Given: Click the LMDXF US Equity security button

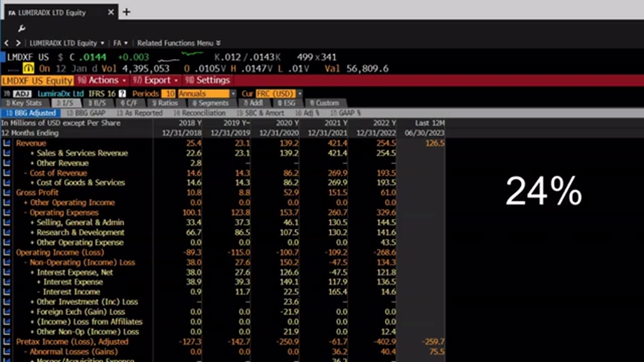Looking at the screenshot, I should 37,80.
